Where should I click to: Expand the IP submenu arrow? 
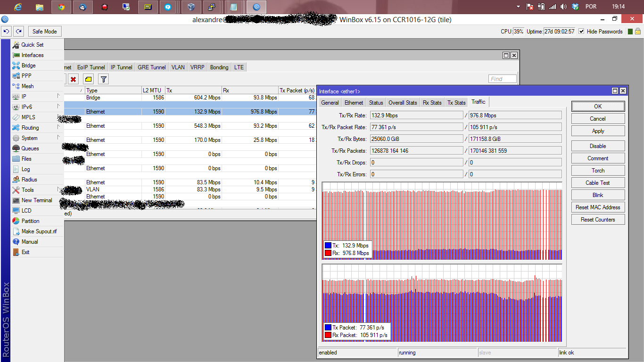tap(58, 96)
